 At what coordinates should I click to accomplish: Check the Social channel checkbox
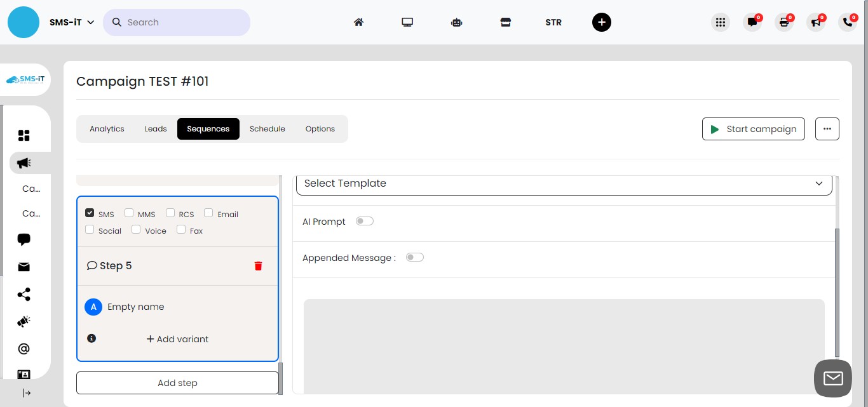(x=90, y=229)
